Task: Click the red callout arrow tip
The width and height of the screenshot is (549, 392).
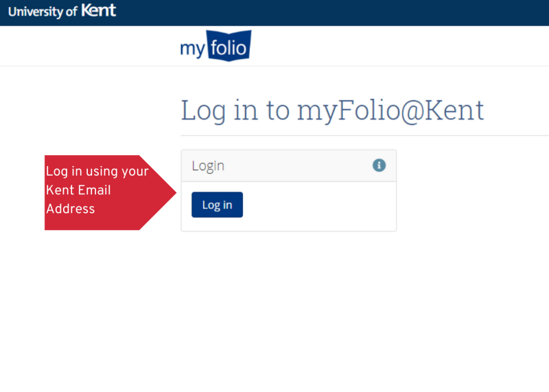Action: (168, 192)
